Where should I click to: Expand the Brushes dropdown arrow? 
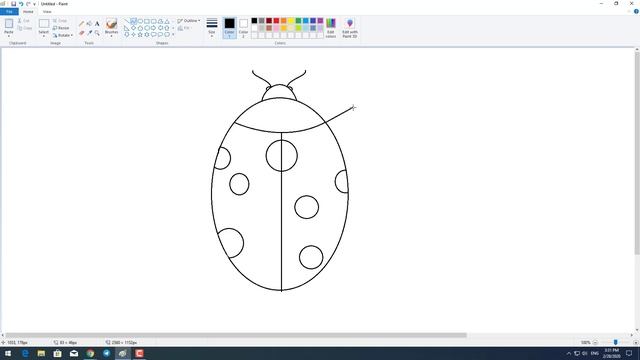(111, 36)
